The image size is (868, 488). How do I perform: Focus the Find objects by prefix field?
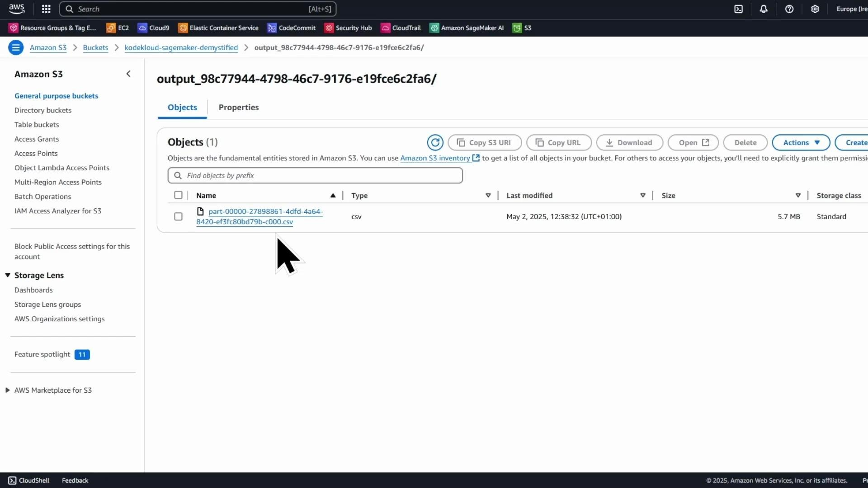pos(315,175)
